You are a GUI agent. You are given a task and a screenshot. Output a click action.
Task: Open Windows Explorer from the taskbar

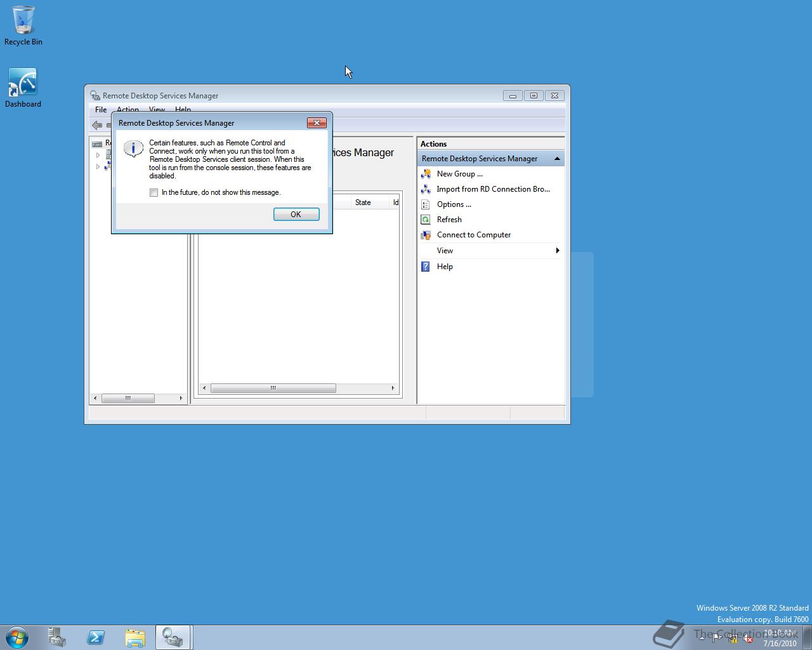134,637
